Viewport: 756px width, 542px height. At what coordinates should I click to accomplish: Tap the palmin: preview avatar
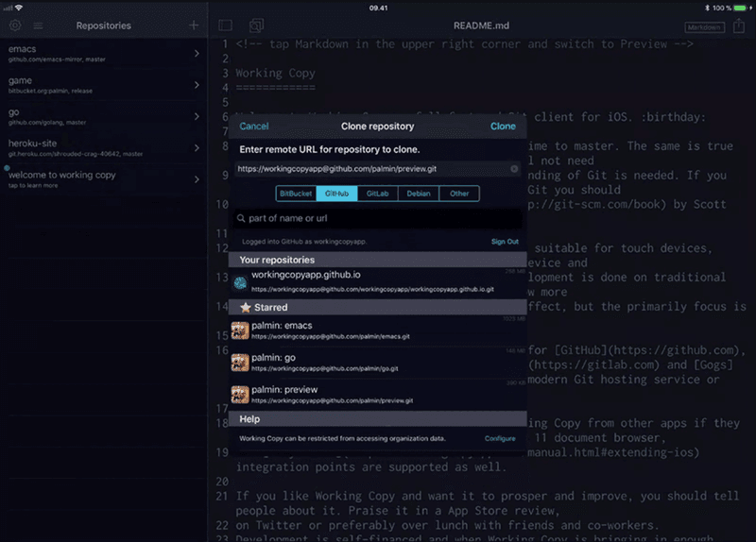click(240, 395)
